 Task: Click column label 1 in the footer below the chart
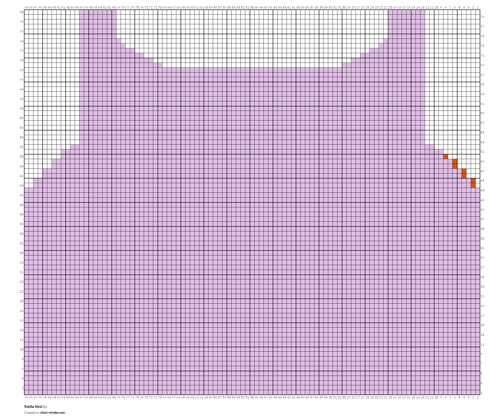coord(478,397)
